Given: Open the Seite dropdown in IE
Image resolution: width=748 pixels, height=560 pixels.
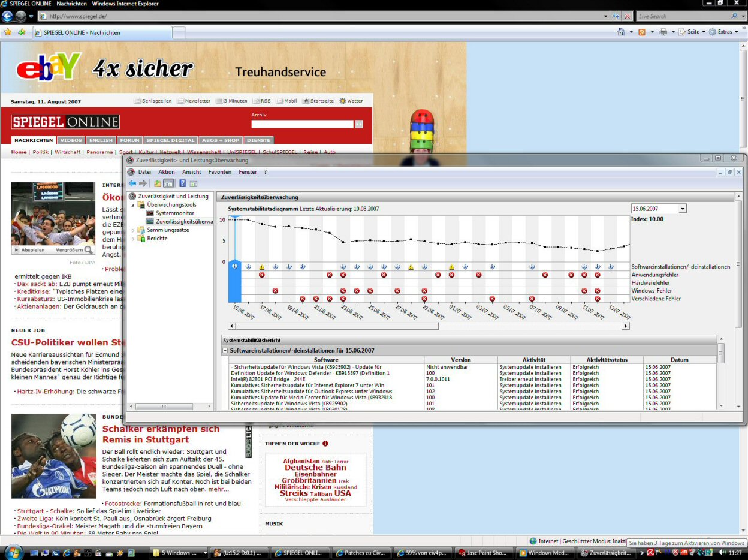Looking at the screenshot, I should (x=692, y=32).
